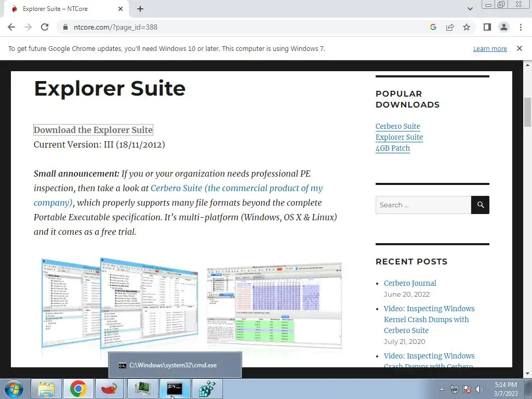Open Chrome's three-dot menu
This screenshot has width=532, height=399.
[521, 27]
